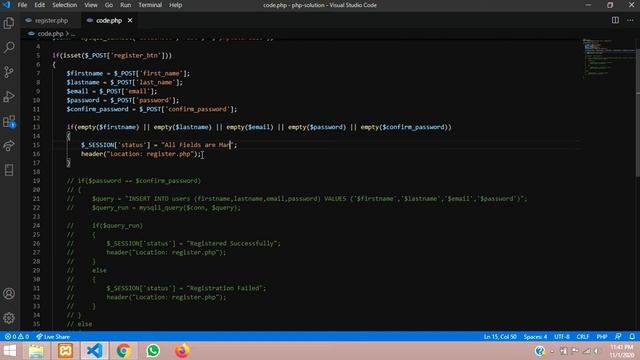The height and width of the screenshot is (360, 640).
Task: Click code.php in the breadcrumb
Action: (x=50, y=34)
